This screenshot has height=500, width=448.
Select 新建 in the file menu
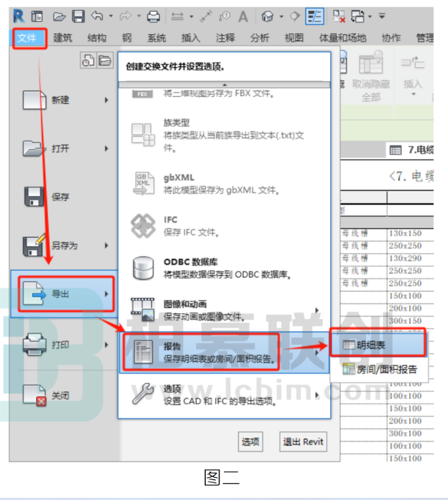coord(65,100)
